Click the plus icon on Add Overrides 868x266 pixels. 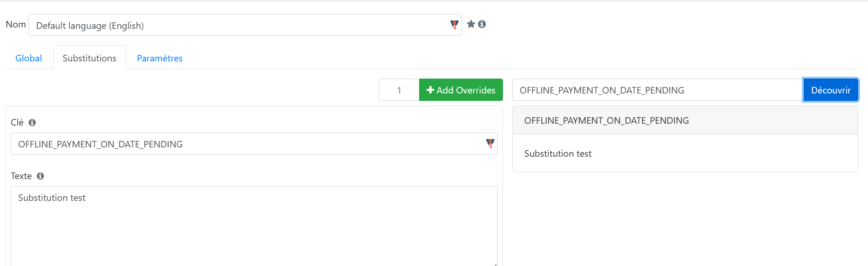(430, 90)
